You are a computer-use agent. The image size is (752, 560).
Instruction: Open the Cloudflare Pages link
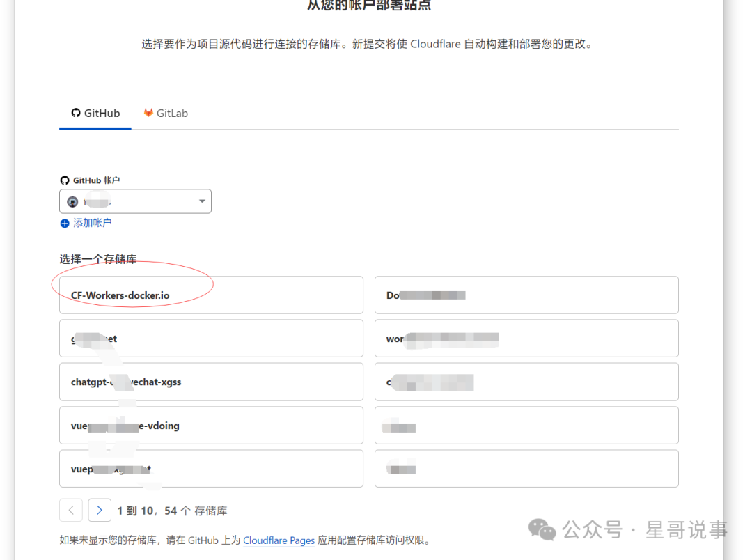(x=279, y=540)
